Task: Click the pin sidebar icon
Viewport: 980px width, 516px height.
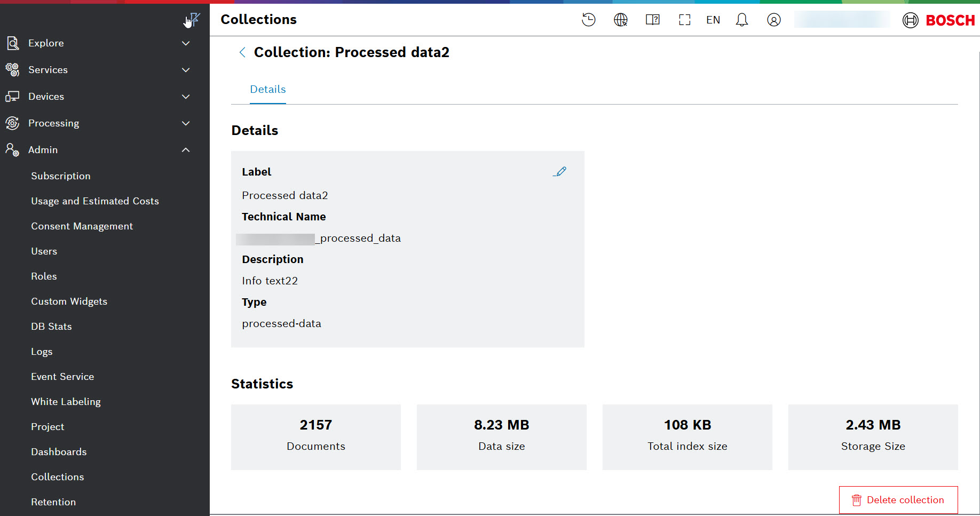Action: point(193,20)
